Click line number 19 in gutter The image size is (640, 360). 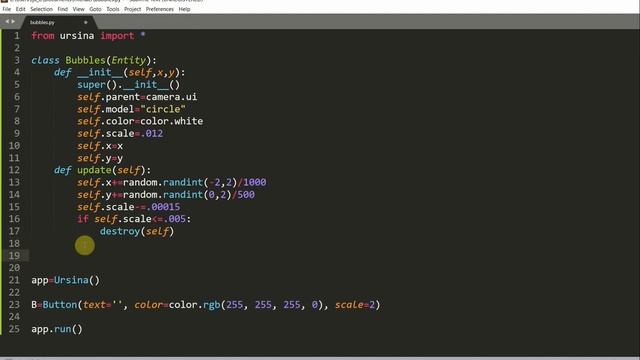[14, 256]
